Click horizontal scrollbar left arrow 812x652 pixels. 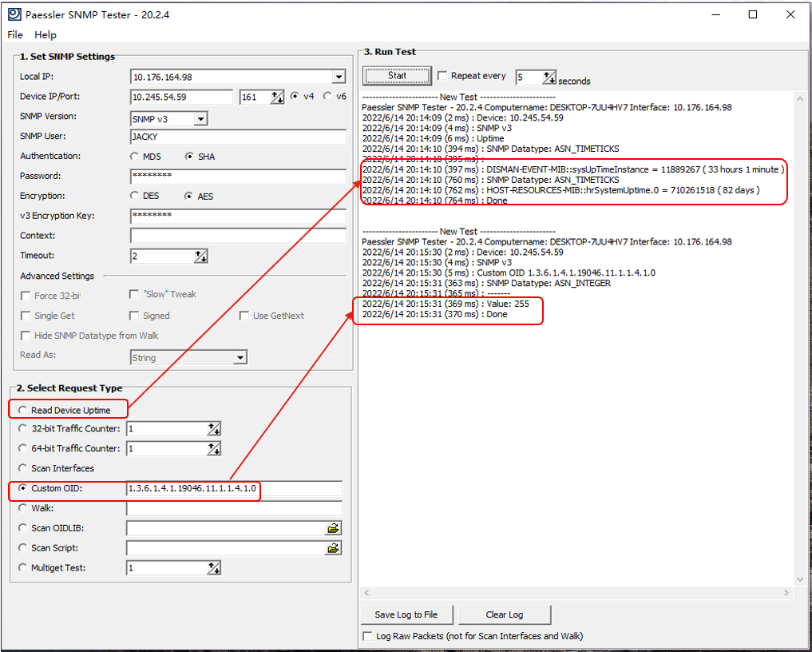tap(366, 592)
